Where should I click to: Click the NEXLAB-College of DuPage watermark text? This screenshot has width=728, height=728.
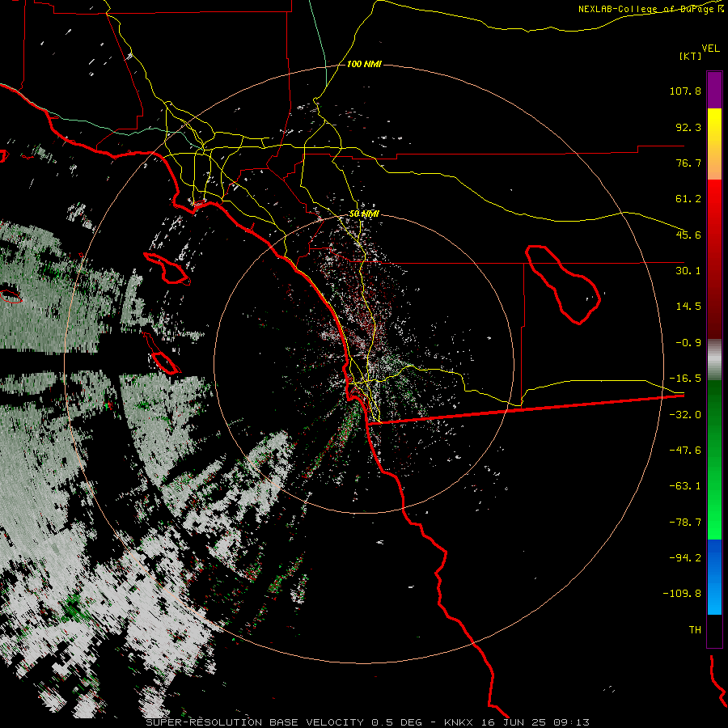tap(650, 9)
